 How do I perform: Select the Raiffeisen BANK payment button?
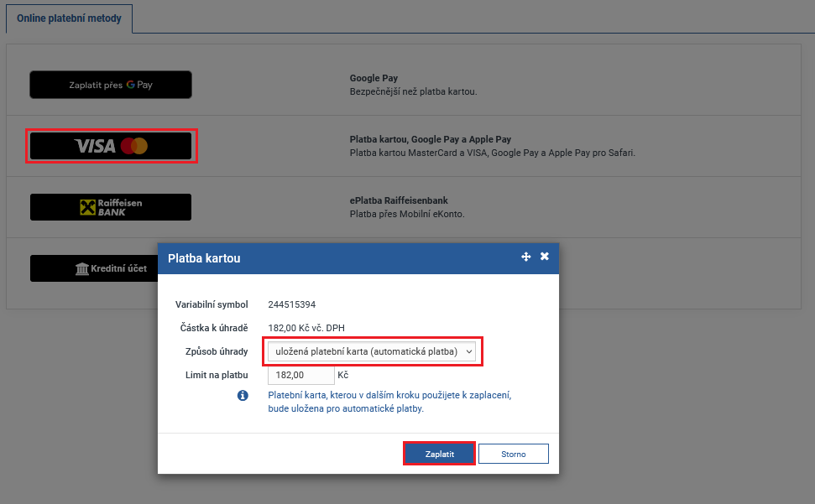click(x=111, y=207)
